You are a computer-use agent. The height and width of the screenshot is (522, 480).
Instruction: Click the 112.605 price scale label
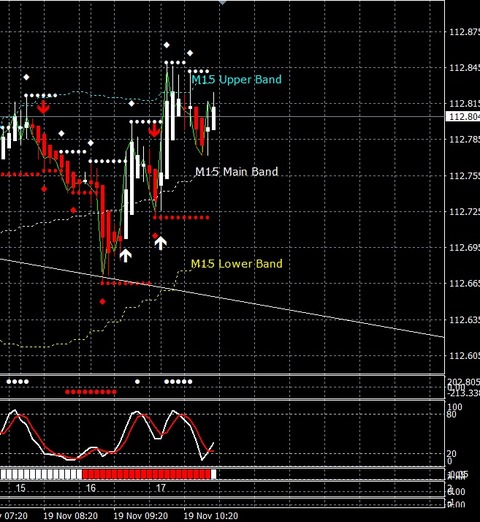(464, 356)
